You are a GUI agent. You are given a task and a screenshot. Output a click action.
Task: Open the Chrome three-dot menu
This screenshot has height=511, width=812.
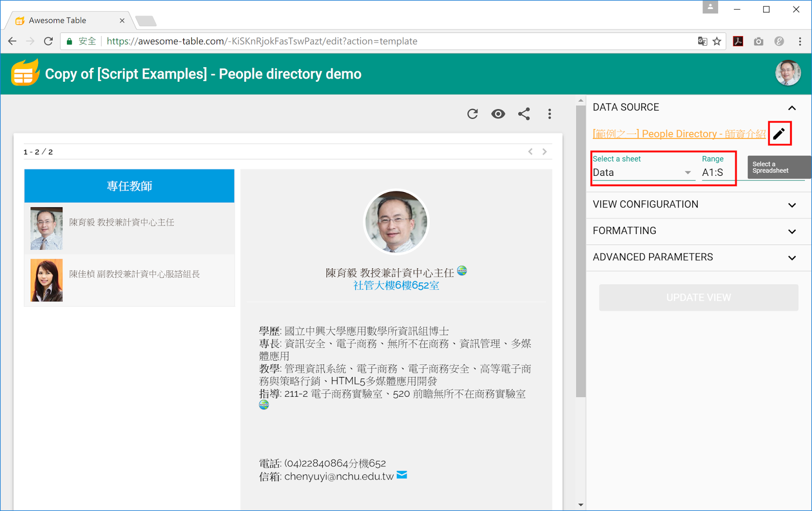click(x=800, y=41)
